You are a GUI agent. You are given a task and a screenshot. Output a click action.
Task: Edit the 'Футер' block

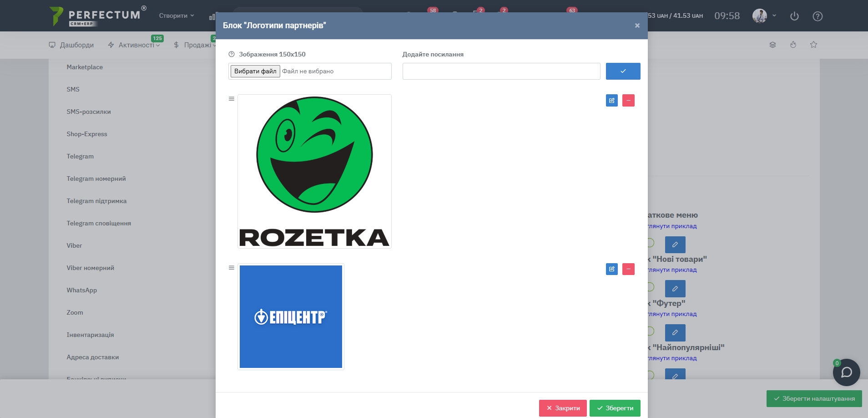[x=675, y=332]
